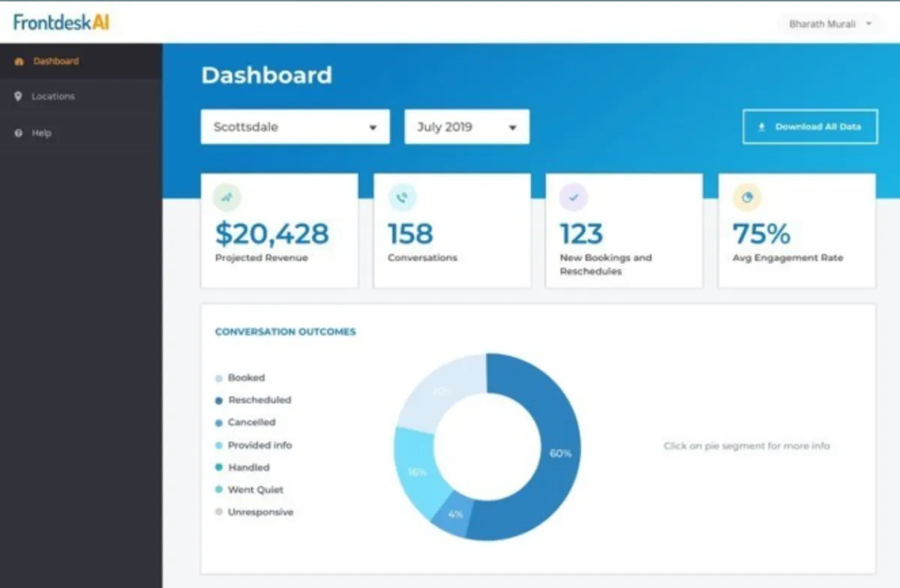This screenshot has height=588, width=900.
Task: Click the FrontdeskAI logo link
Action: click(61, 22)
